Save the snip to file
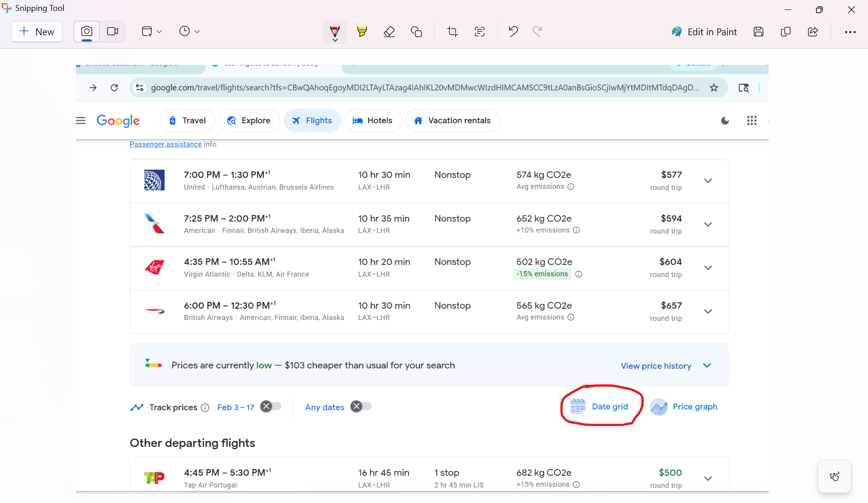868x503 pixels. [758, 32]
